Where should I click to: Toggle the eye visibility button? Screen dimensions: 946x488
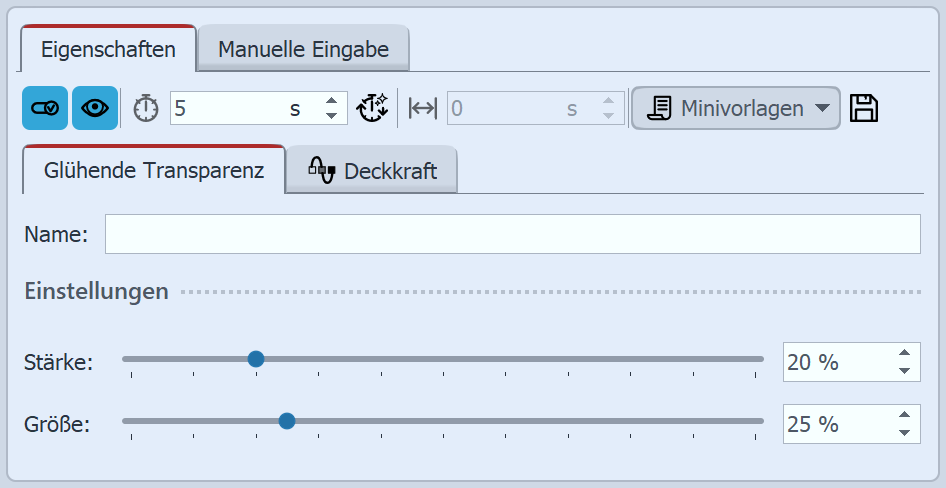click(x=95, y=109)
